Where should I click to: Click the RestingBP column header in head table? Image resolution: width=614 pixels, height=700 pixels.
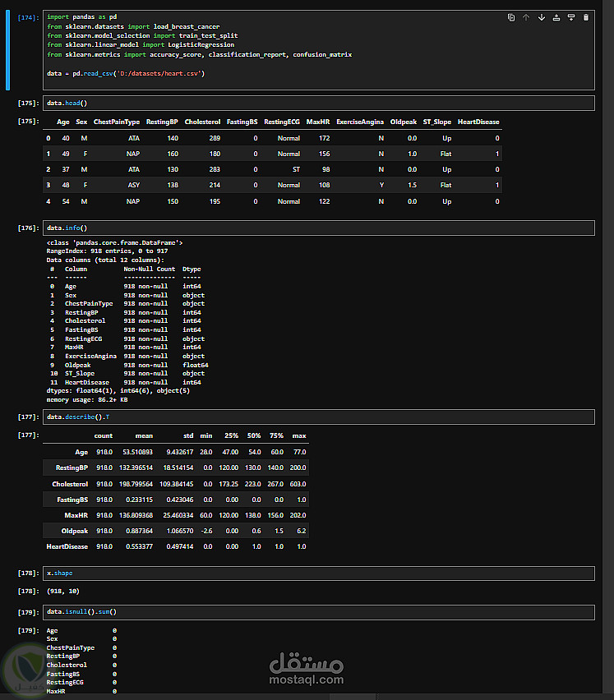click(x=162, y=122)
